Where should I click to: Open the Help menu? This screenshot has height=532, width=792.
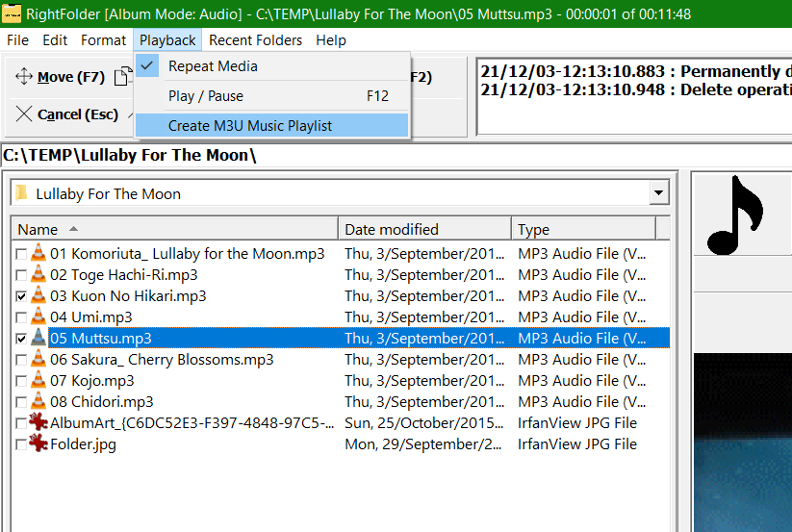(x=331, y=39)
